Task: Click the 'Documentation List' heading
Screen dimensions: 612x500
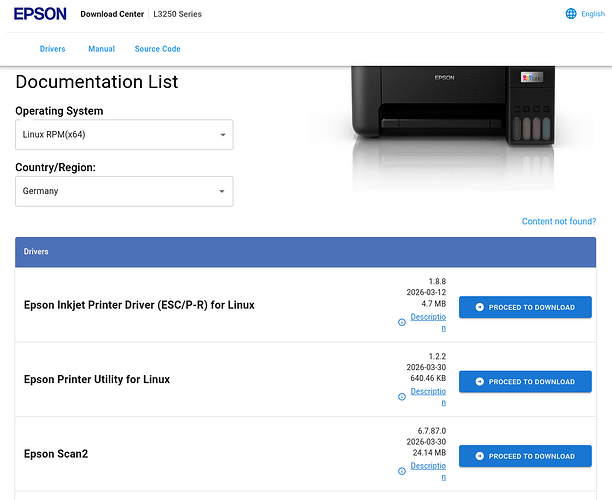Action: coord(97,82)
